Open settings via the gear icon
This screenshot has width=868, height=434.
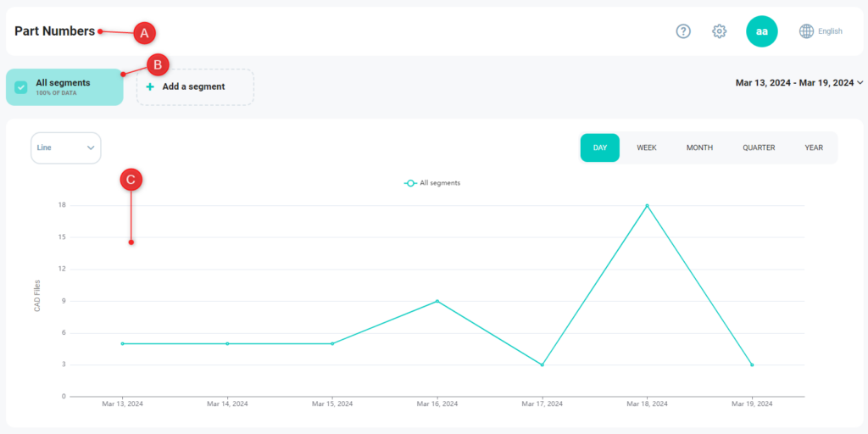click(x=719, y=31)
